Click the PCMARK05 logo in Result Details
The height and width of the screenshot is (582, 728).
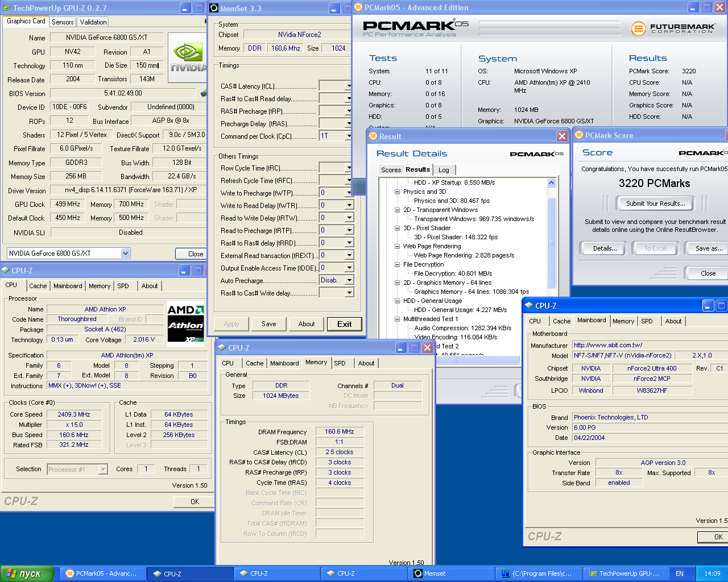point(536,154)
